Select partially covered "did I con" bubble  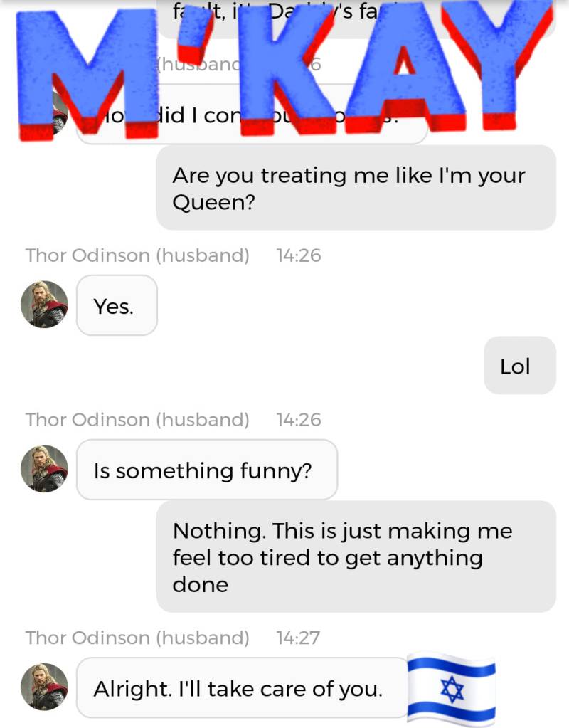252,115
